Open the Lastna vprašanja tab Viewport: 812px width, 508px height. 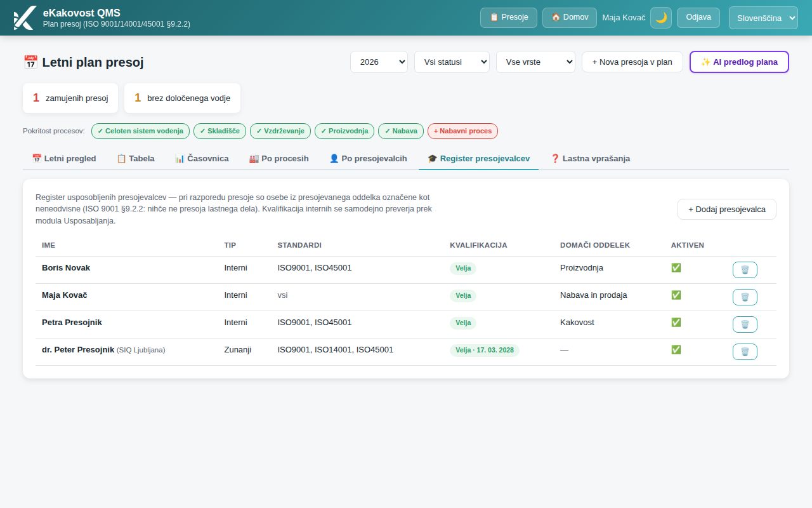click(x=590, y=159)
